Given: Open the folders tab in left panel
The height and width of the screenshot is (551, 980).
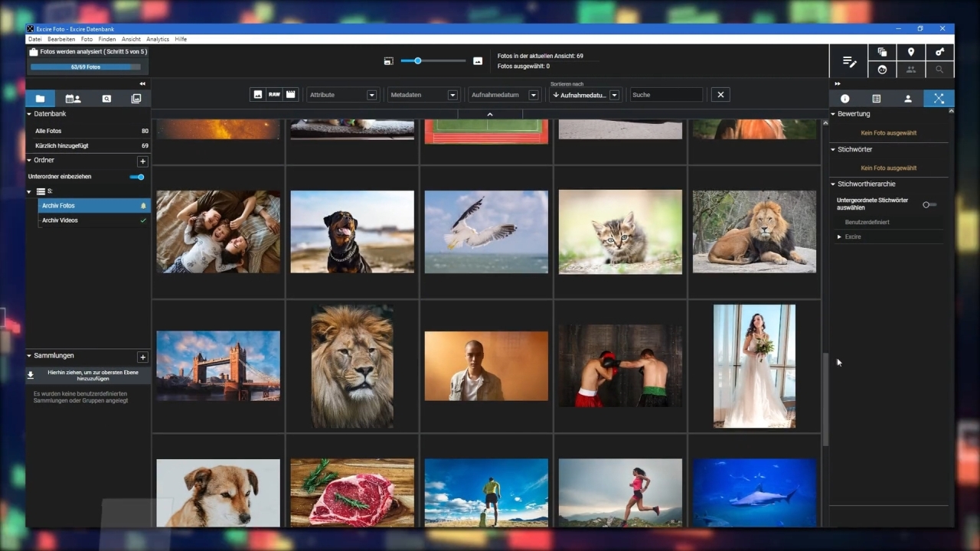Looking at the screenshot, I should click(x=40, y=99).
